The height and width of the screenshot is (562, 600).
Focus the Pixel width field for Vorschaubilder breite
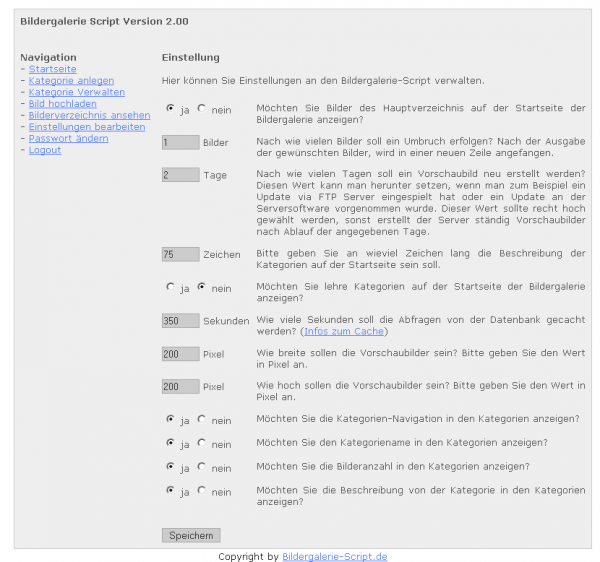click(x=181, y=354)
